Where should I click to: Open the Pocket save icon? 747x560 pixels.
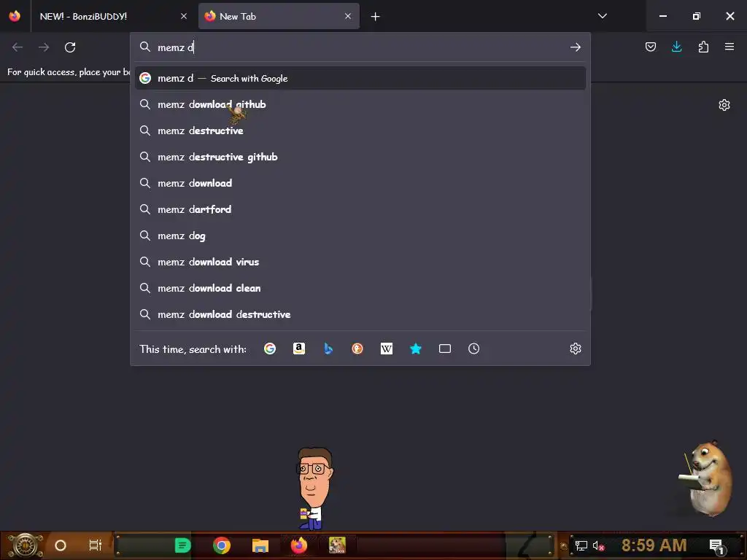pyautogui.click(x=650, y=47)
